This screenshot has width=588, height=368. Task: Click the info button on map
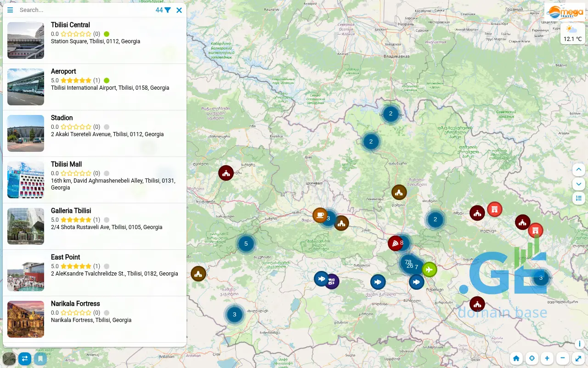(x=579, y=344)
